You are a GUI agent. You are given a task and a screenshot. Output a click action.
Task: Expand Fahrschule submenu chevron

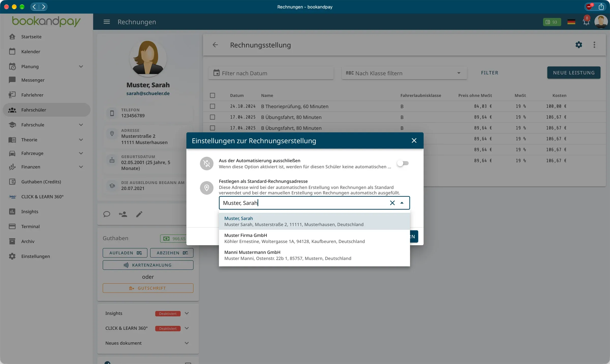81,125
